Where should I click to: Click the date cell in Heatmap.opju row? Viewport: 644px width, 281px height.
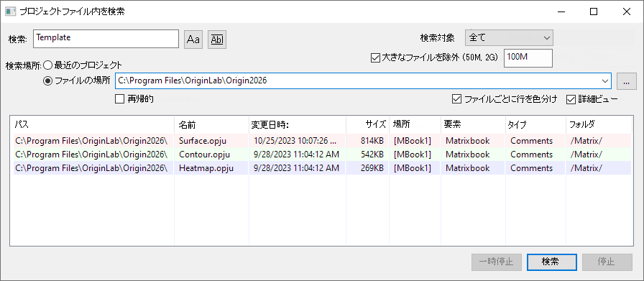(297, 168)
